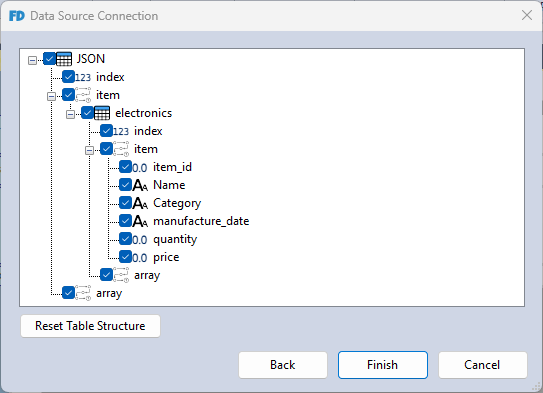Uncheck the outermost array checkbox
This screenshot has width=543, height=393.
(x=68, y=293)
